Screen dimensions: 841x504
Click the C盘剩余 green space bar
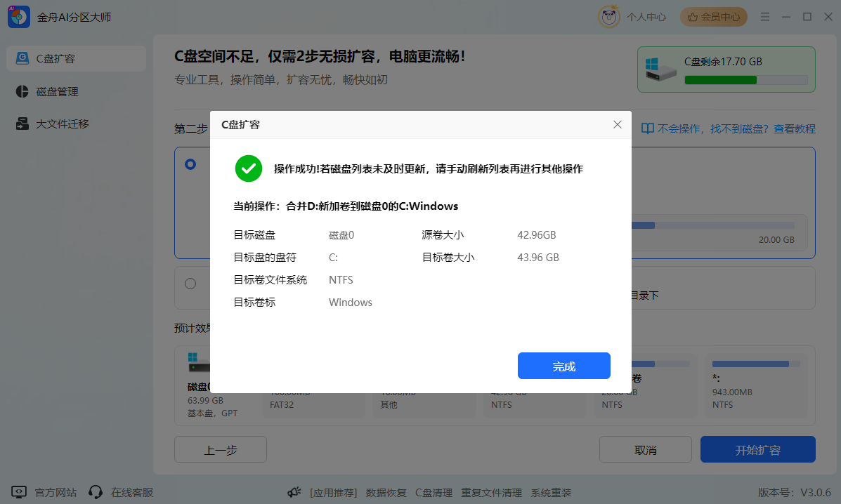(x=745, y=80)
